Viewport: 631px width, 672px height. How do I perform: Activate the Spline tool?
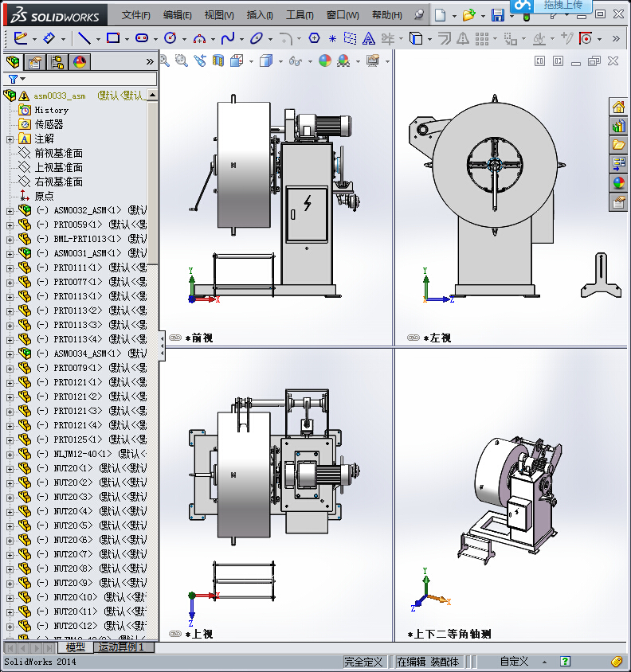pos(227,38)
